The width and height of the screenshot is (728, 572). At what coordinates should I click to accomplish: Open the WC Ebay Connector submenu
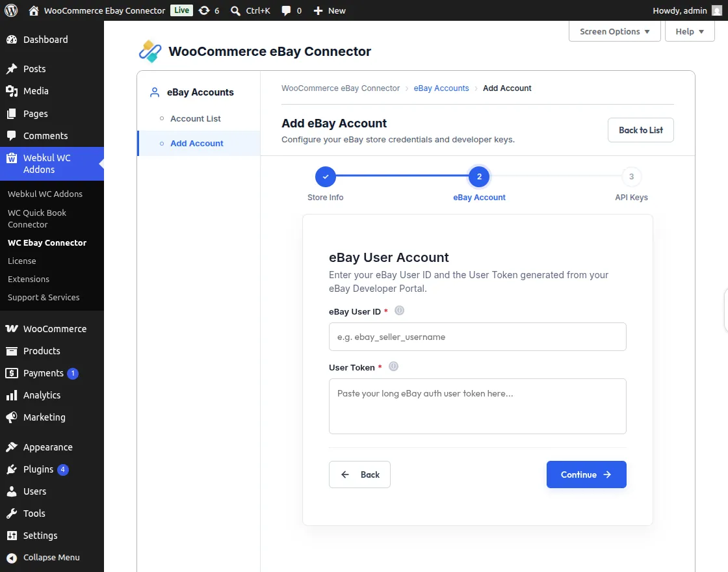[x=47, y=243]
